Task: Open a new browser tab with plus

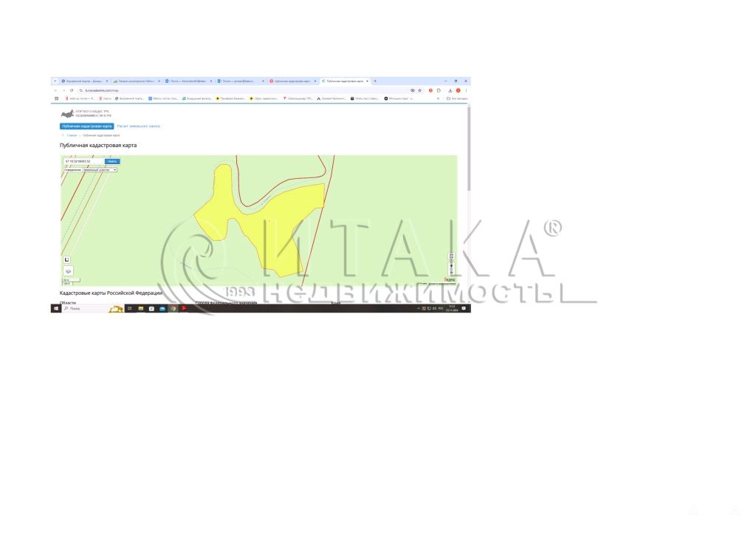Action: tap(375, 81)
